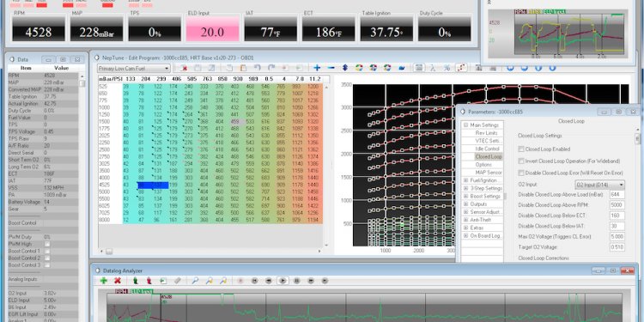
Task: Expand the Boost Settings tree node
Action: coord(466,197)
